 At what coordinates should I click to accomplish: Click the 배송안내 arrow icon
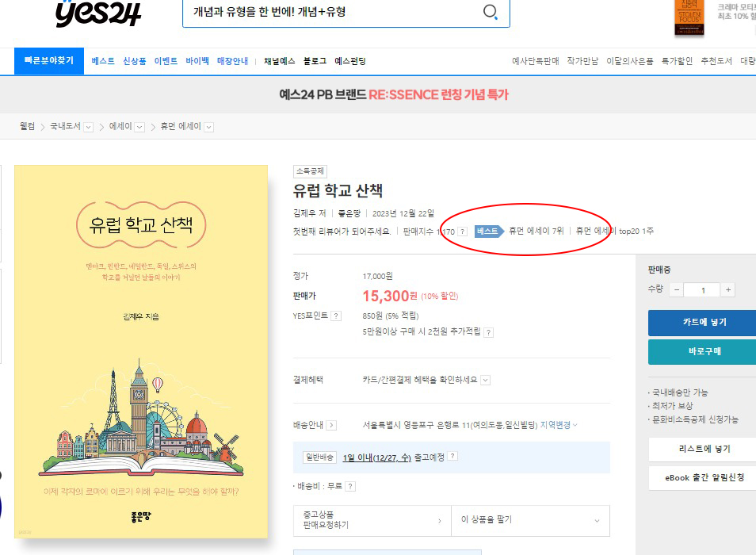(331, 425)
